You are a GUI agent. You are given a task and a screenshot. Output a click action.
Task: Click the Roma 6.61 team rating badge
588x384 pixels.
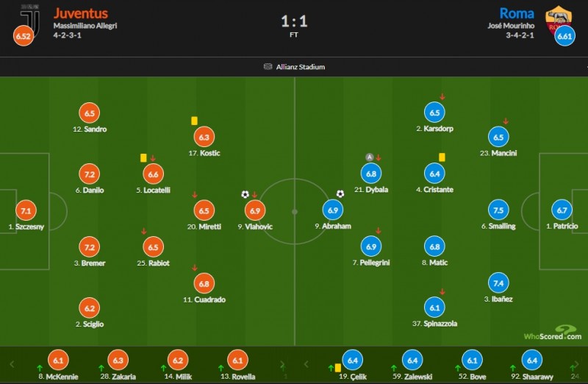point(564,35)
